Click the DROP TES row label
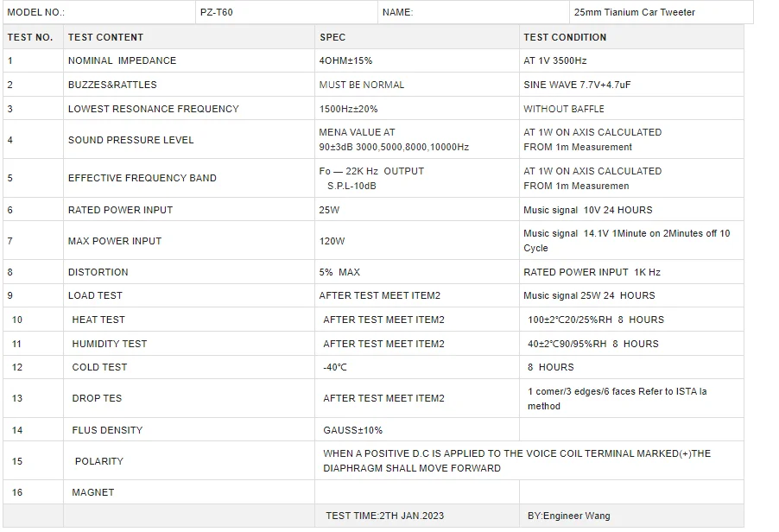This screenshot has width=779, height=532. (97, 398)
